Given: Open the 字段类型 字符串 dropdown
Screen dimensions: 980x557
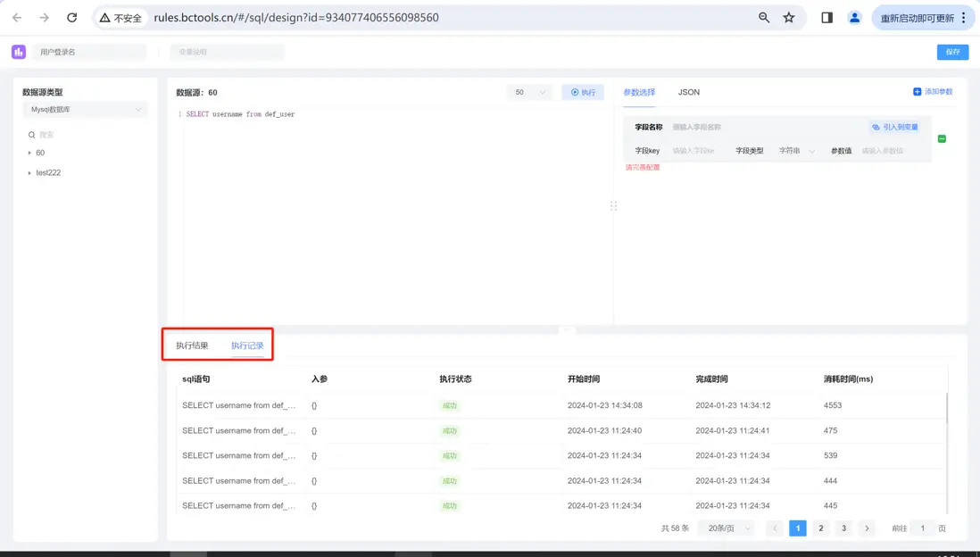Looking at the screenshot, I should 796,151.
